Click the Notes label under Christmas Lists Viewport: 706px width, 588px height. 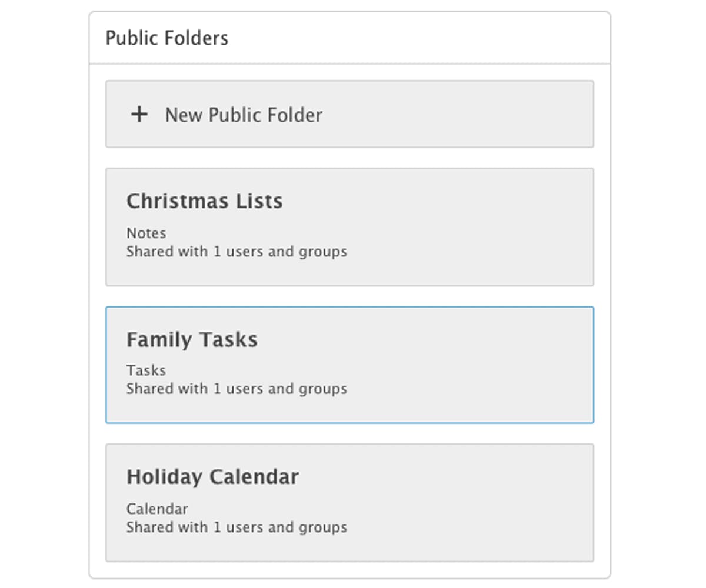pos(145,233)
